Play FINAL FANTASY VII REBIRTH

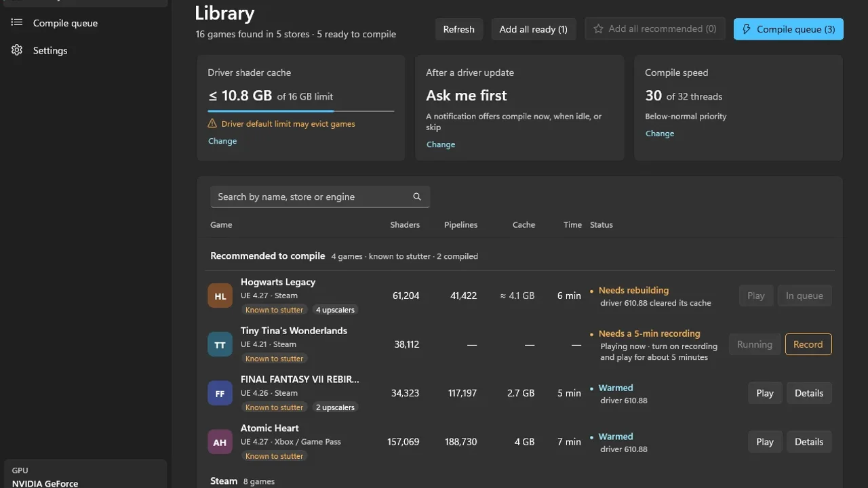(x=765, y=393)
